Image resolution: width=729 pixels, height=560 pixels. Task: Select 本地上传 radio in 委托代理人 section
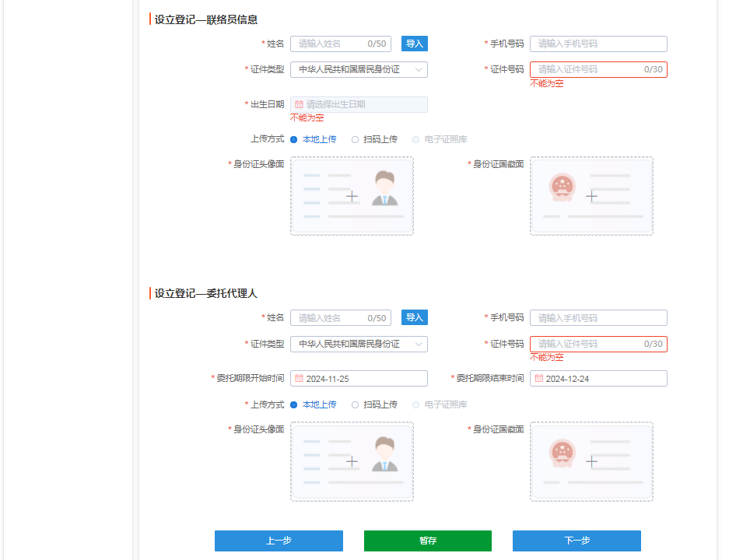coord(294,404)
